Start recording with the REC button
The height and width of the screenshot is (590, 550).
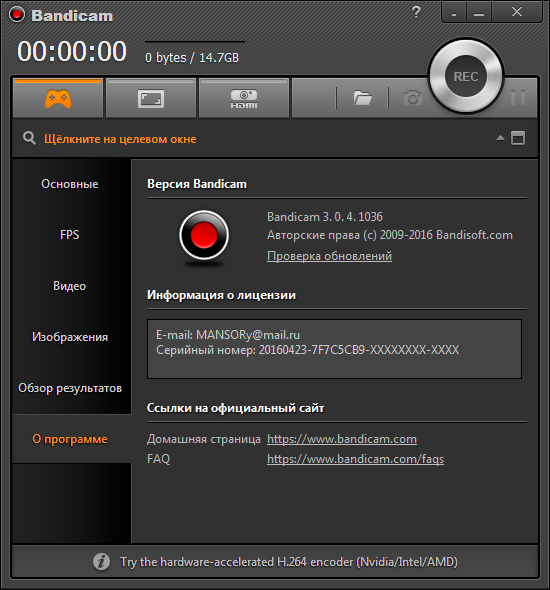pos(466,76)
